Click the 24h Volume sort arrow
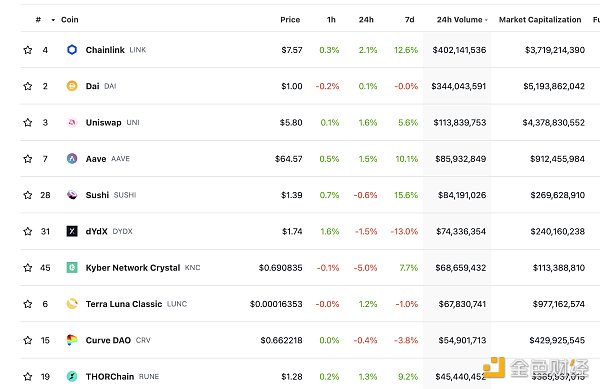The image size is (600, 389). (x=486, y=20)
